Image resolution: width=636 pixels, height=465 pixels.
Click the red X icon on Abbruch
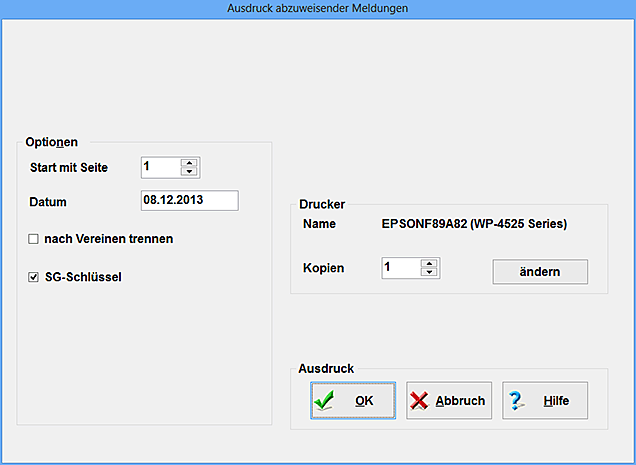tap(420, 401)
